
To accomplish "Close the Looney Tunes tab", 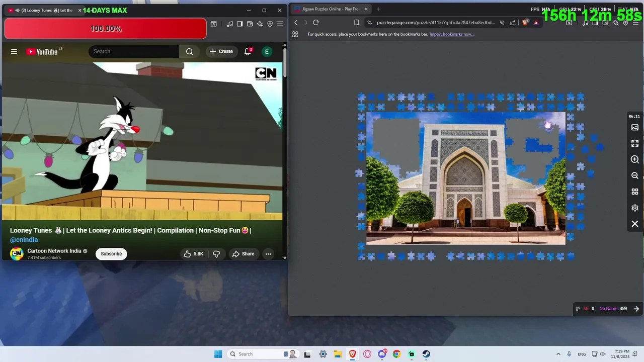I will click(x=79, y=11).
